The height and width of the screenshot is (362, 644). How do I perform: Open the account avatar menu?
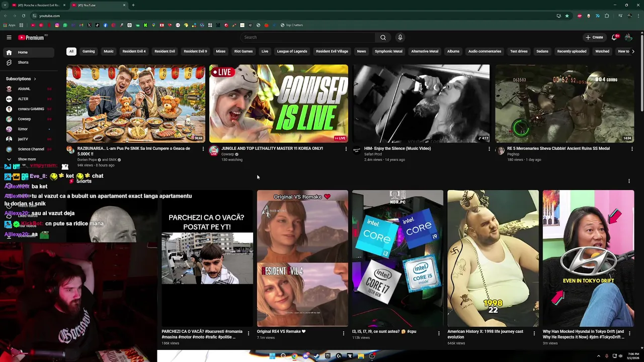pos(628,37)
